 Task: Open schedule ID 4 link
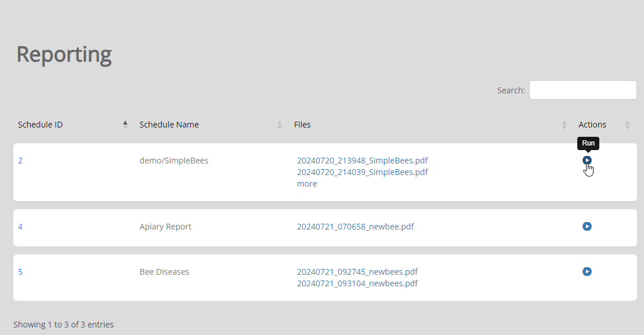click(x=20, y=227)
